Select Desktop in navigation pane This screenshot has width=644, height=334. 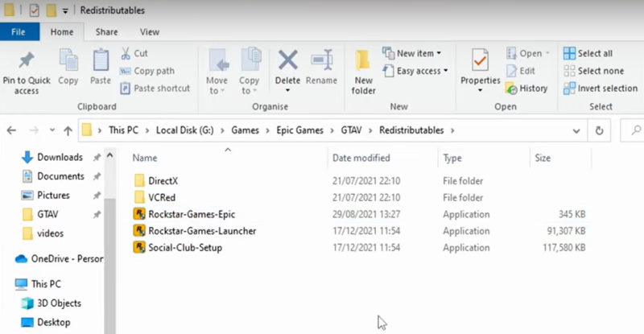click(x=46, y=322)
